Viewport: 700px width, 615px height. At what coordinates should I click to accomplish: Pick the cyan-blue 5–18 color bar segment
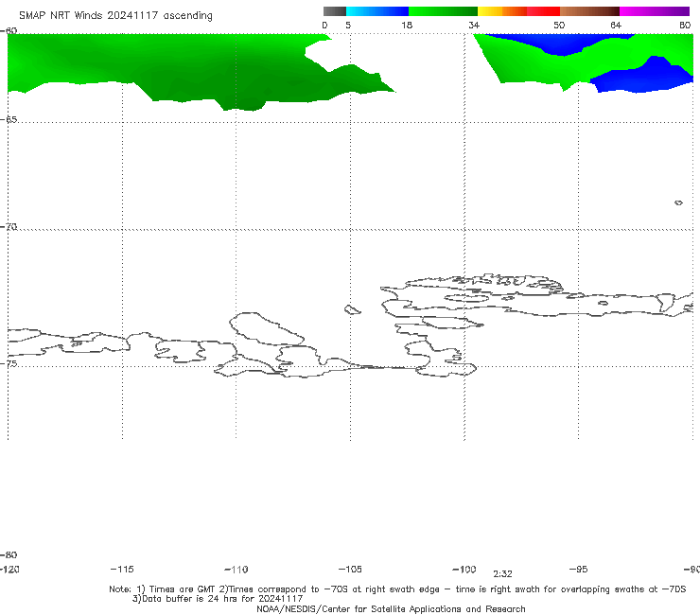click(377, 11)
